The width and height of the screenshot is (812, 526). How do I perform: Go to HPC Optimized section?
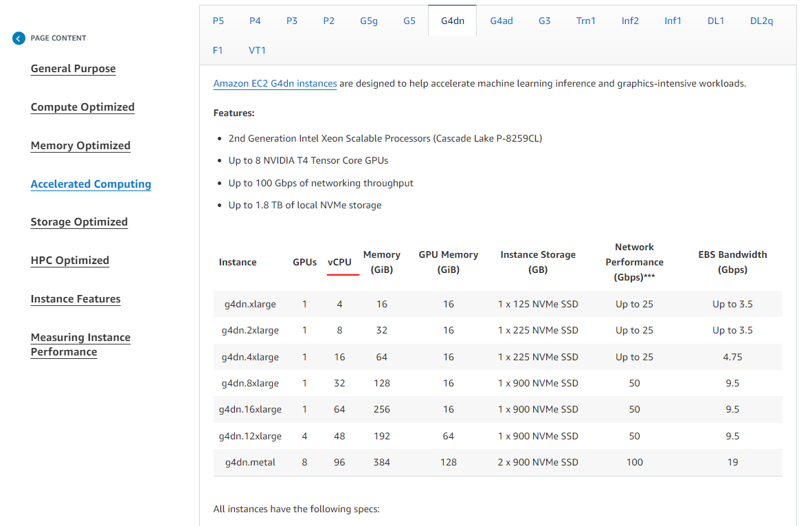[70, 261]
